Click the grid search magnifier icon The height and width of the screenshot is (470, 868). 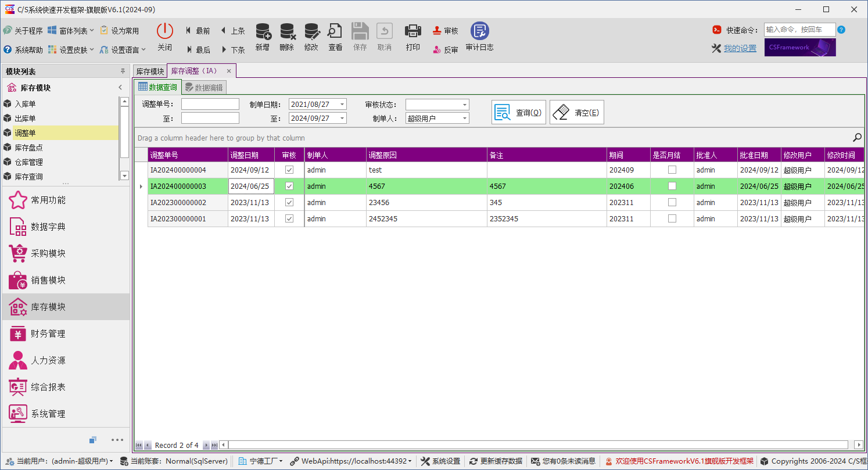857,138
